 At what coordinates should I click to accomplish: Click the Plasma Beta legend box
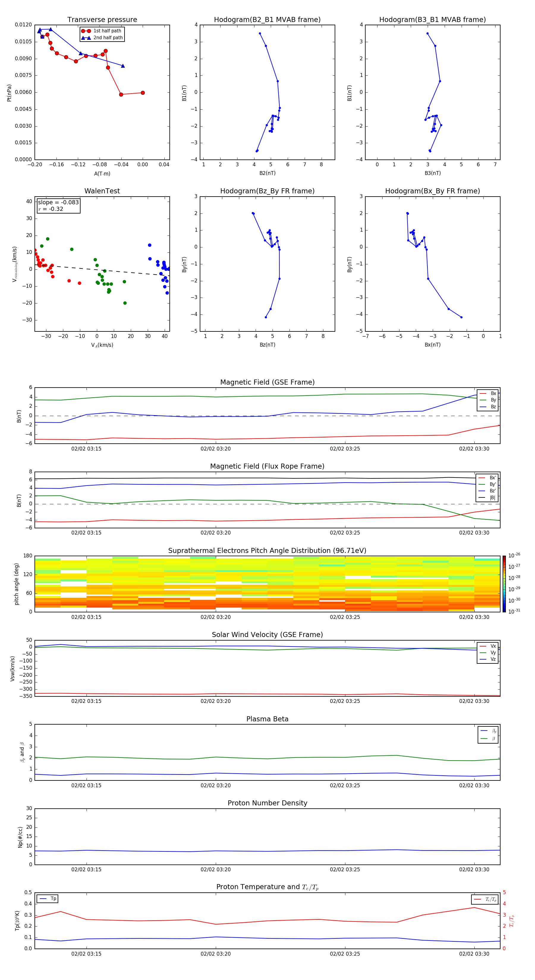[x=488, y=735]
